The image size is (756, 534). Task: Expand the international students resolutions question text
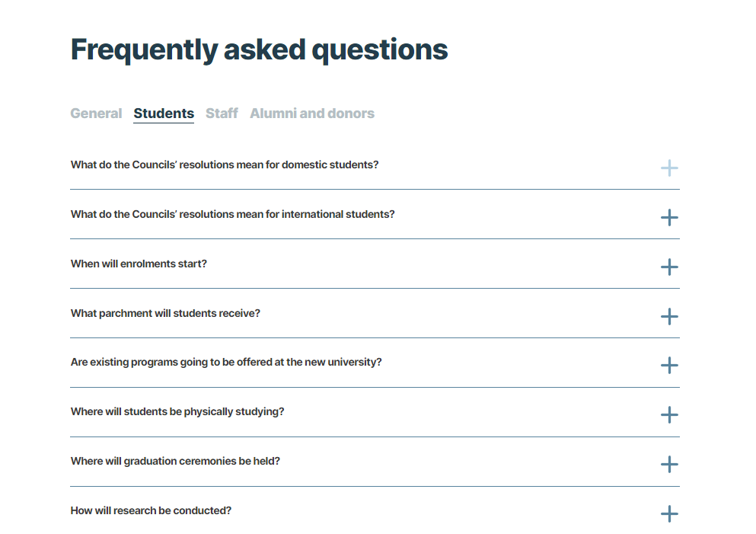coord(233,214)
